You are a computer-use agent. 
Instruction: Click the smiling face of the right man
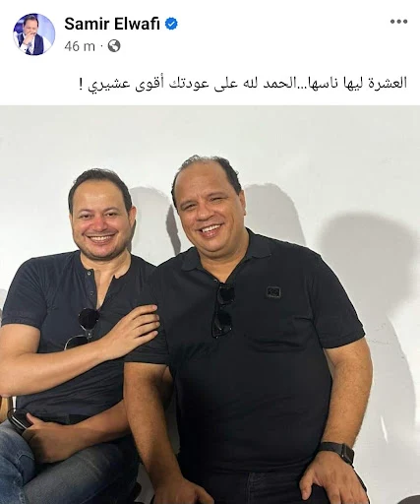click(x=206, y=209)
